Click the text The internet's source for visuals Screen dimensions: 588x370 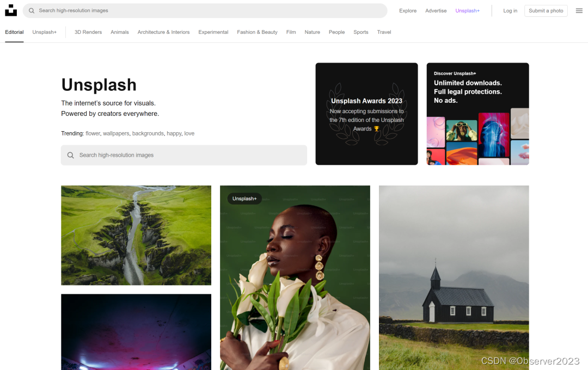[x=108, y=103]
